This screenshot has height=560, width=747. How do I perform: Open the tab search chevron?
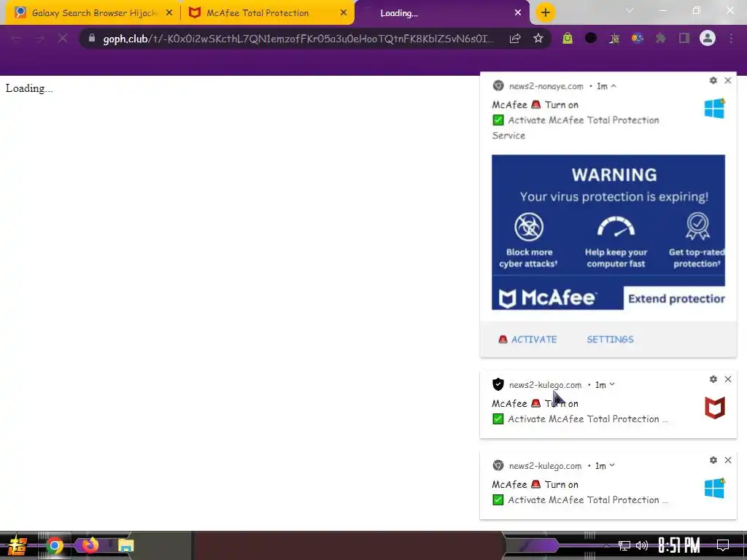(630, 10)
